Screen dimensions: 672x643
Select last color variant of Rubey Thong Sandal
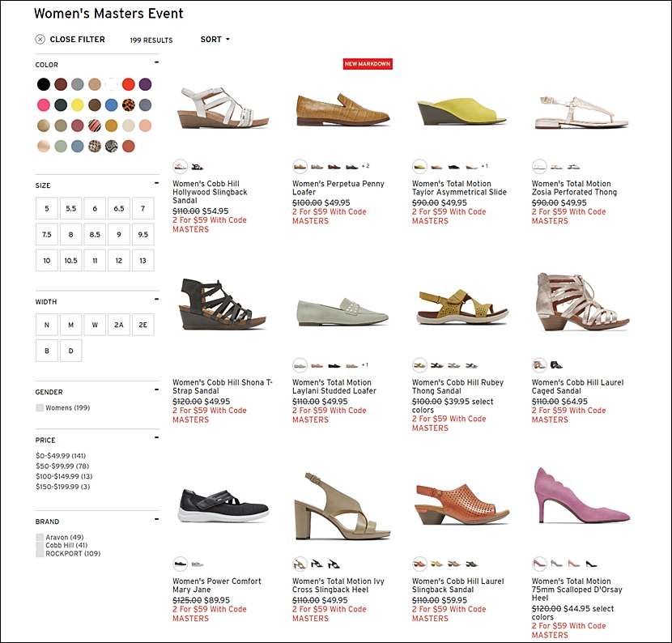click(471, 366)
